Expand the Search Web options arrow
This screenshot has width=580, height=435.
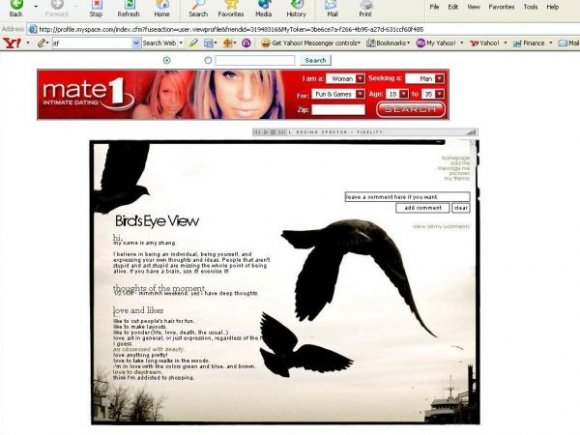tap(181, 43)
